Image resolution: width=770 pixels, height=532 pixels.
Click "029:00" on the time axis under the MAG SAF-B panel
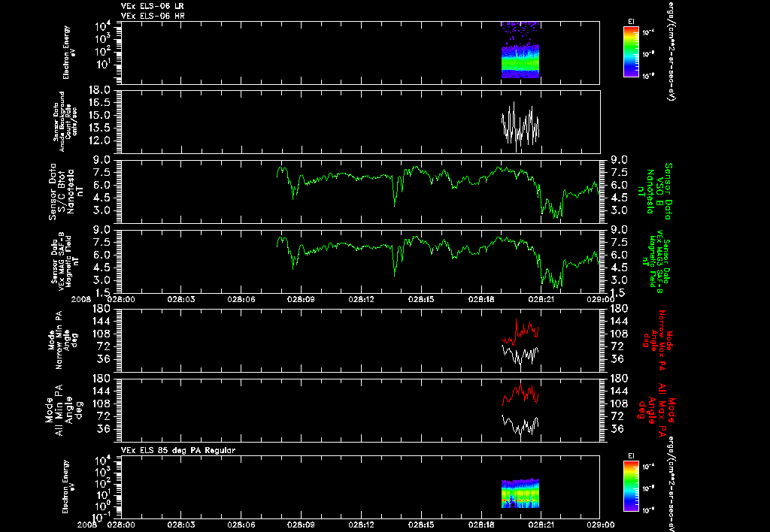(x=601, y=299)
